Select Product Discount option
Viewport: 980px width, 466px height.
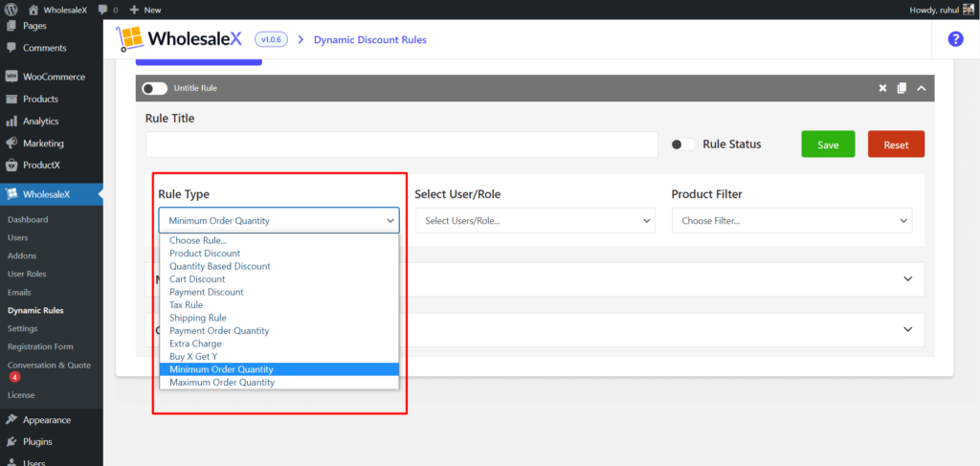[x=279, y=253]
